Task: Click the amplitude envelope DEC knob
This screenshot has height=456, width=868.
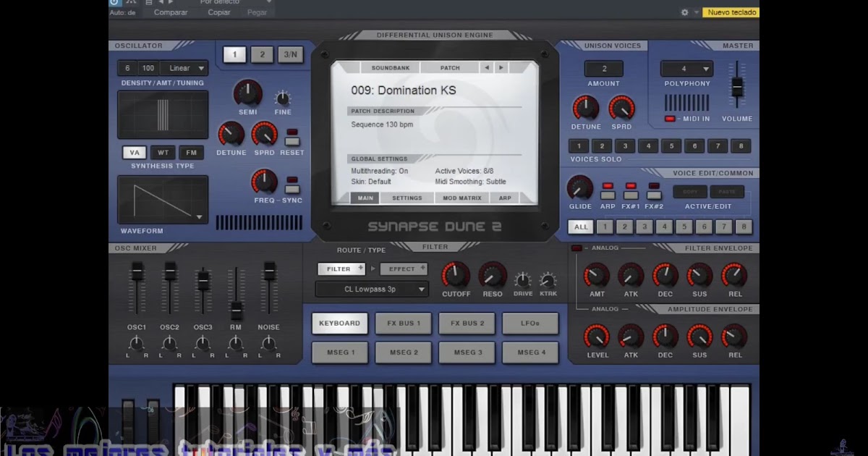Action: (665, 337)
